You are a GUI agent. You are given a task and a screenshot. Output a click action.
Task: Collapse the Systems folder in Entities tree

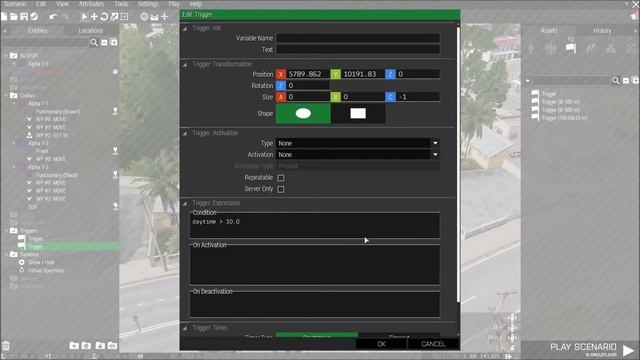(x=7, y=254)
